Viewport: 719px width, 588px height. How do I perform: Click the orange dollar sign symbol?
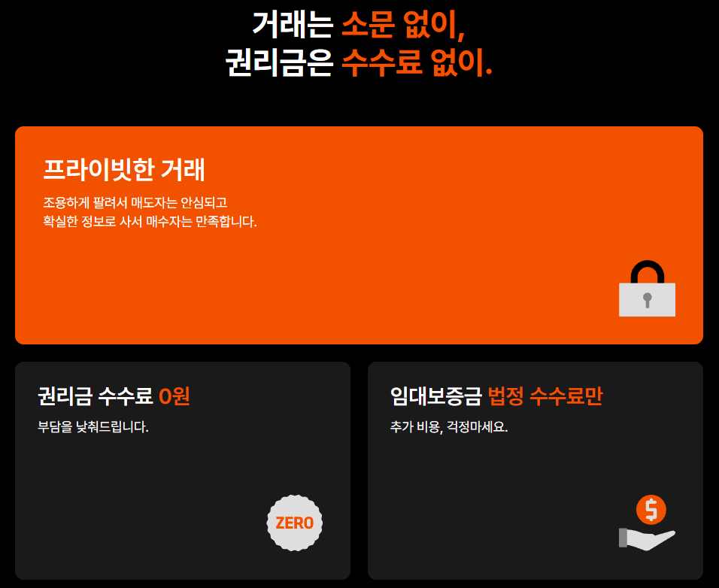tap(651, 509)
